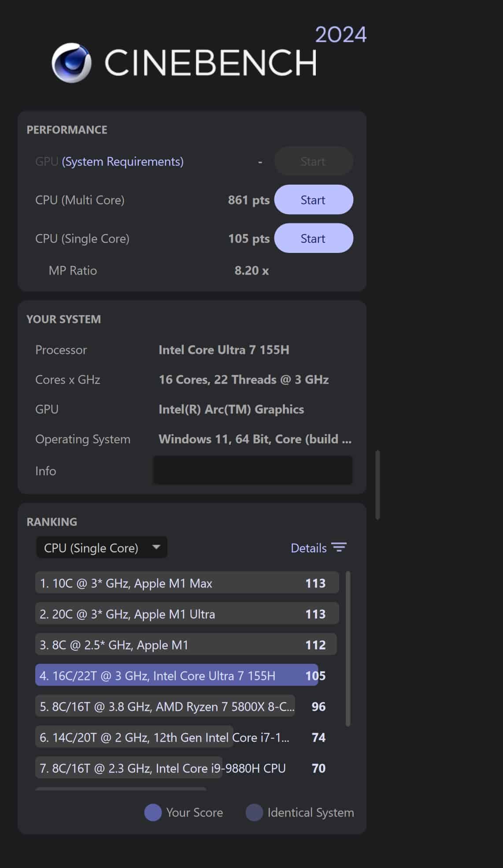503x868 pixels.
Task: Click the ranking list vertical scrollbar
Action: coord(348,648)
